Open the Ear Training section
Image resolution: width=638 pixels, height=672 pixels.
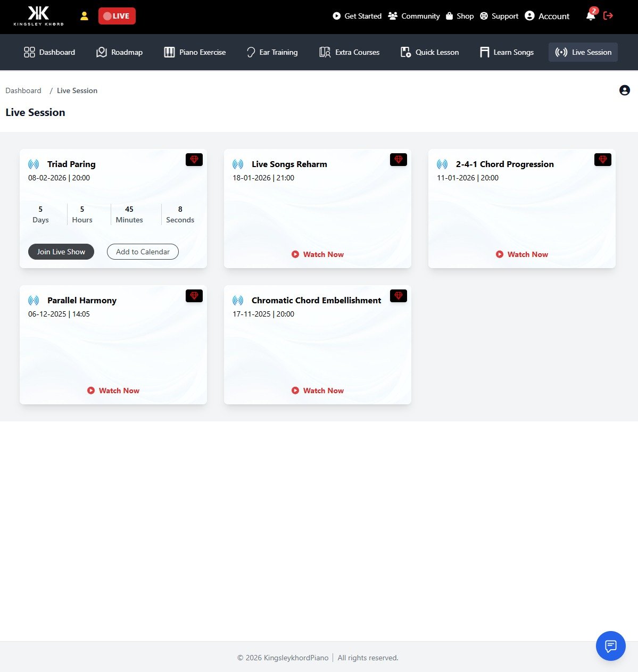click(x=271, y=52)
